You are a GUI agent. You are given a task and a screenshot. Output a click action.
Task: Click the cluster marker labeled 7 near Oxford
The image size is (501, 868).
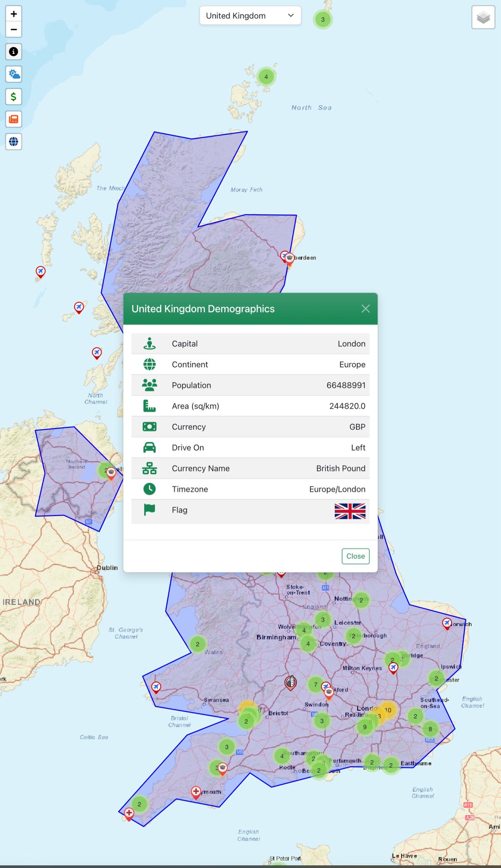[315, 684]
